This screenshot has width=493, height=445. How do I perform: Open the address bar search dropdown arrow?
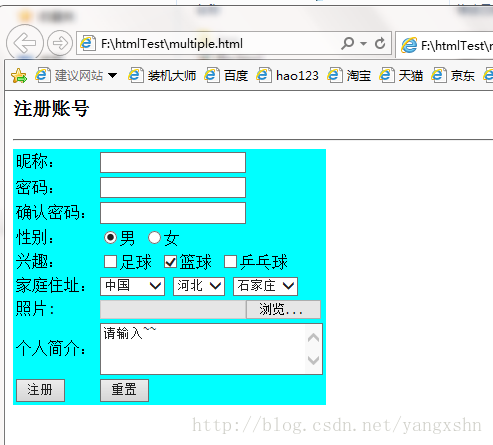pos(363,43)
